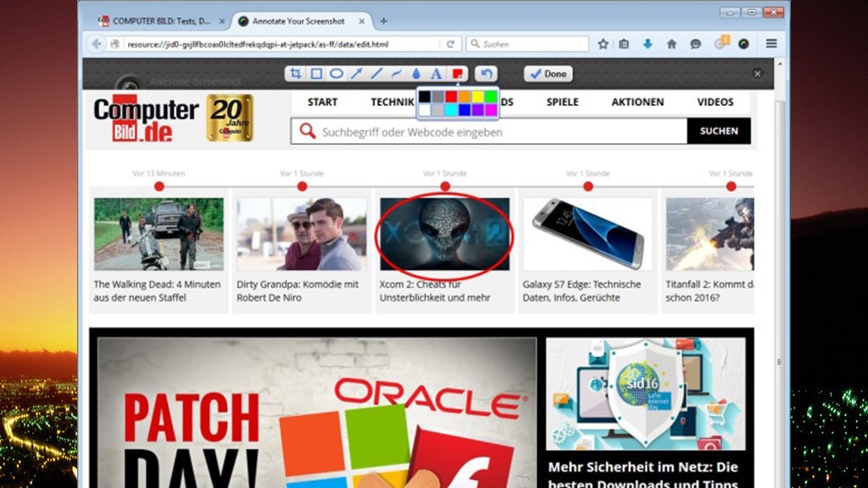Select the Arrow drawing tool
The image size is (868, 488).
coord(357,74)
